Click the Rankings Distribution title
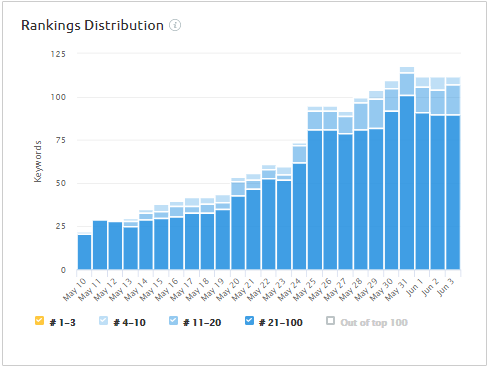The height and width of the screenshot is (369, 489). tap(92, 25)
